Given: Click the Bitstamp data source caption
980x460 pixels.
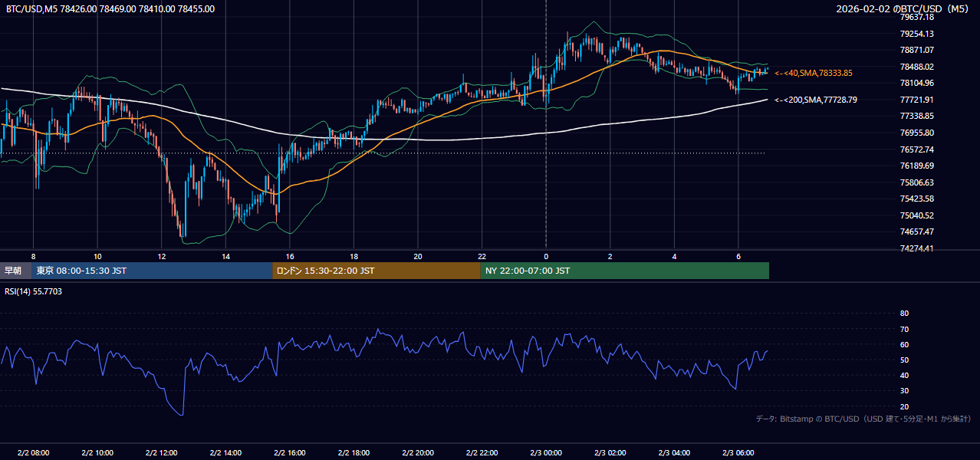Looking at the screenshot, I should click(863, 419).
